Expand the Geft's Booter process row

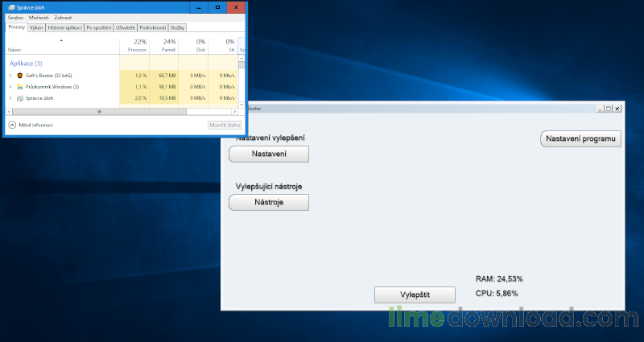[10, 75]
